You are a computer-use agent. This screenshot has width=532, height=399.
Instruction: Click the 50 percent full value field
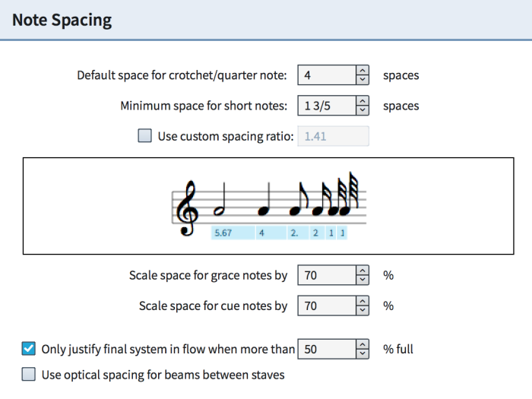[327, 349]
